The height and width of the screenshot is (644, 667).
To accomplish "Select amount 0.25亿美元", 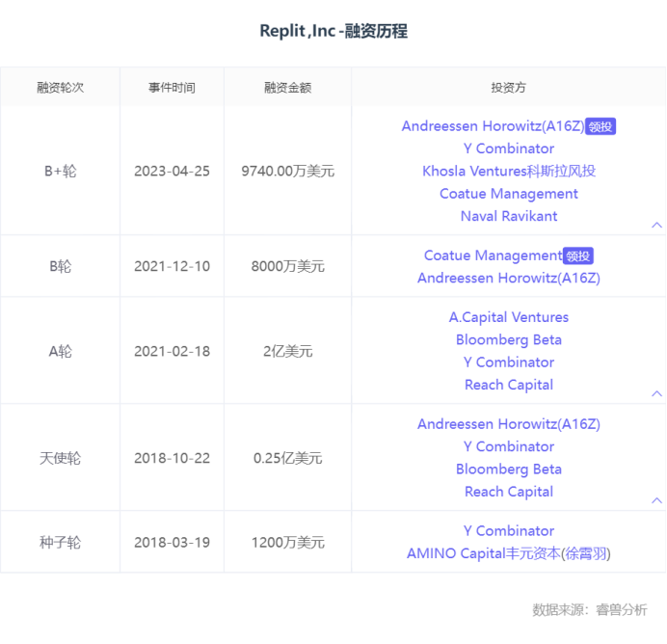I will [287, 458].
